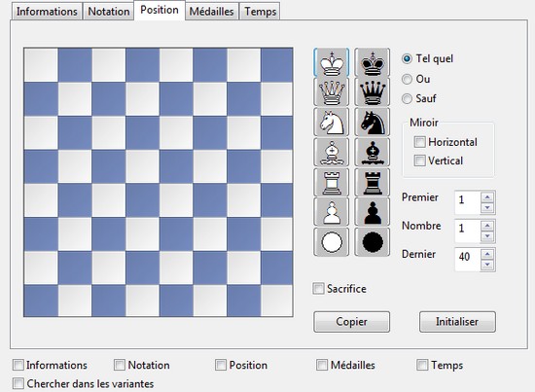Tick the Sacrifice checkbox
Screen dimensions: 535x392
(x=318, y=289)
